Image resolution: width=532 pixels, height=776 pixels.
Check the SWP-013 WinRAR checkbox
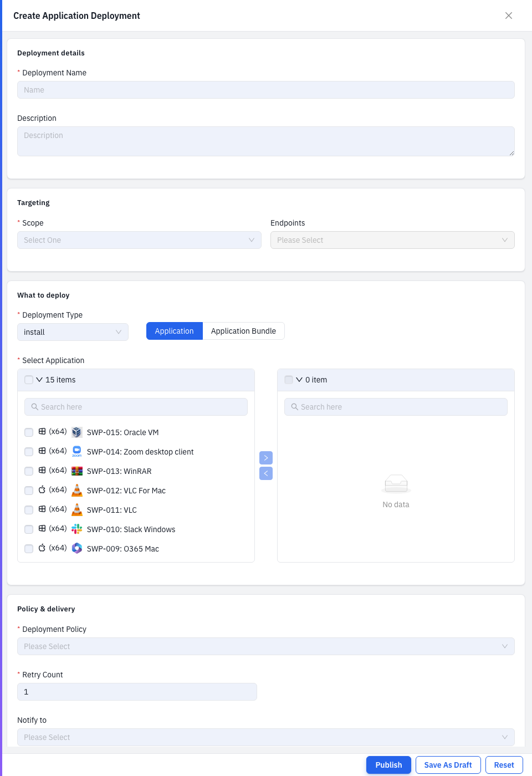[x=29, y=471]
